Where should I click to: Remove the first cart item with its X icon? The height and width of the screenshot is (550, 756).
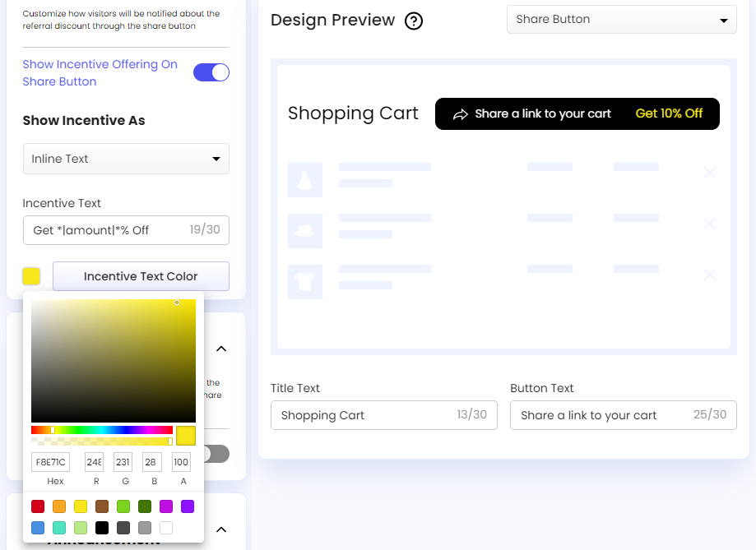[x=709, y=173]
